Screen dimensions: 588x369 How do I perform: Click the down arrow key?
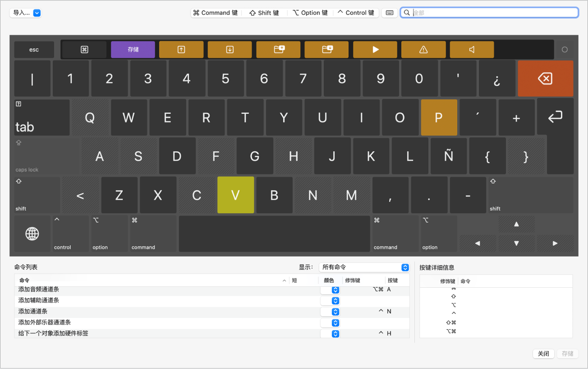[x=517, y=243]
